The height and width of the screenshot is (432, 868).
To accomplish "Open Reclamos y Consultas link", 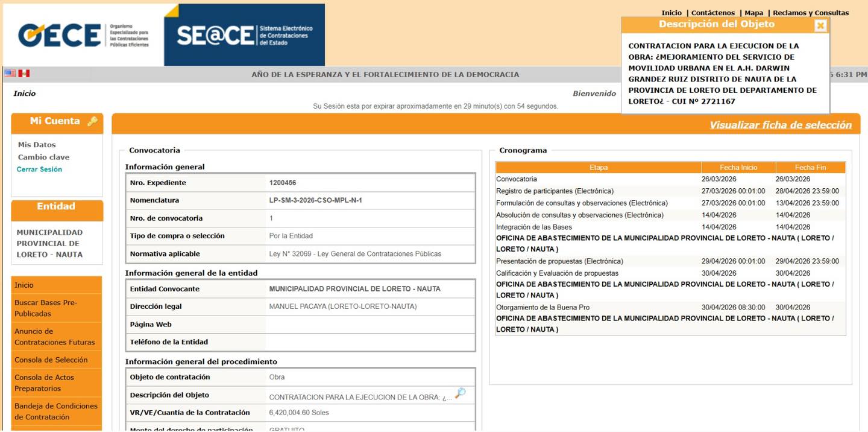I will (x=811, y=13).
